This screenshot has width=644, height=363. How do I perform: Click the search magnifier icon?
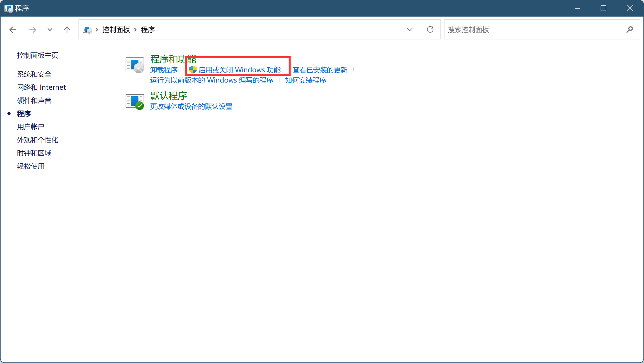click(629, 29)
